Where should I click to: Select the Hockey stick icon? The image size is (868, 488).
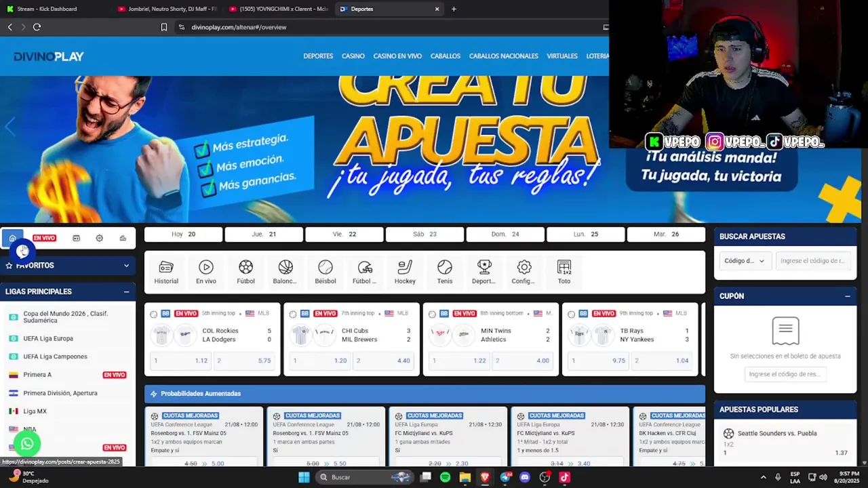pos(405,267)
